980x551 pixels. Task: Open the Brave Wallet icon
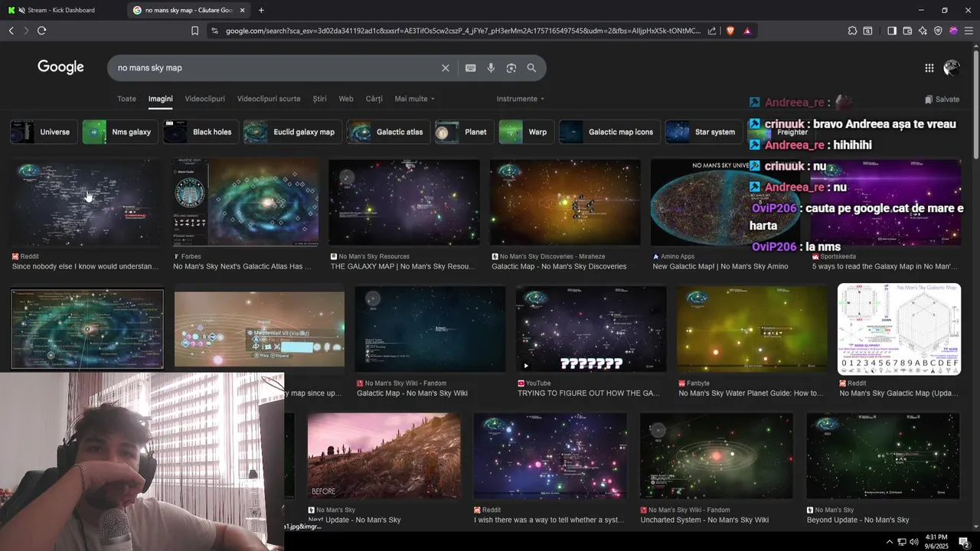tap(907, 31)
